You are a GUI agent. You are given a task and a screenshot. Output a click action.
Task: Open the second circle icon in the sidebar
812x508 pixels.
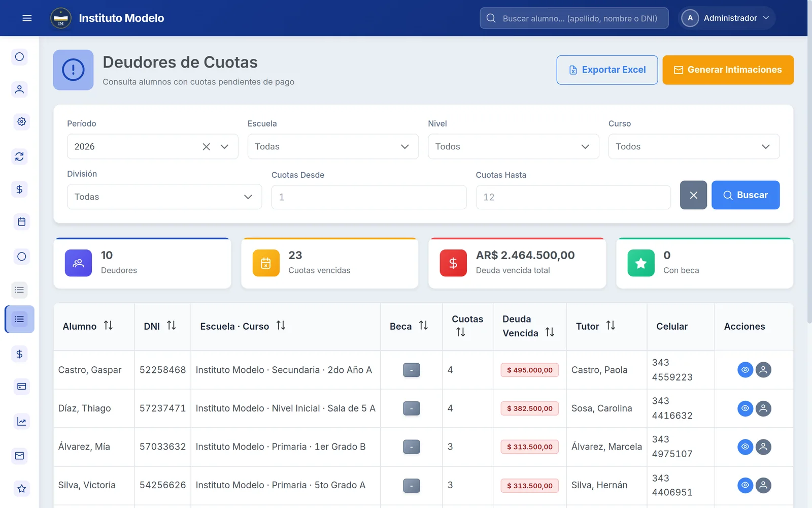point(21,257)
